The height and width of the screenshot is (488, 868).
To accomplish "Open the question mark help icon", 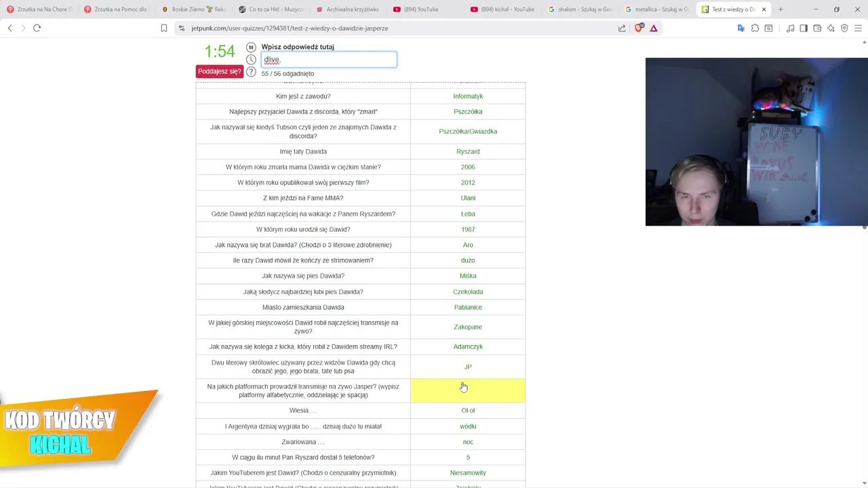I will click(251, 72).
